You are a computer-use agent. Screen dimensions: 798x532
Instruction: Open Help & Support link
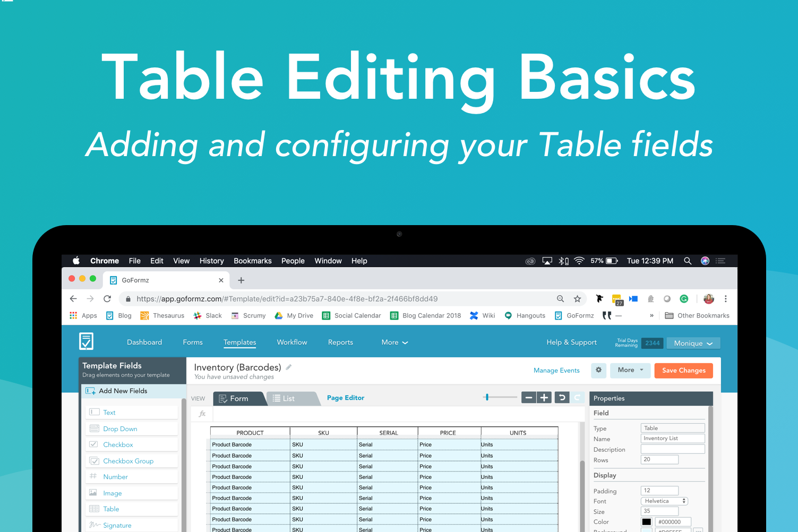point(571,342)
